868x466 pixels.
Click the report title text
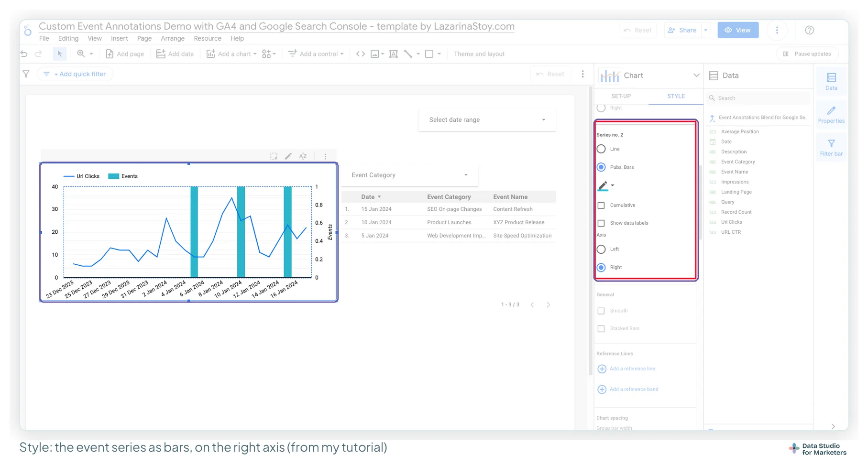[x=276, y=26]
